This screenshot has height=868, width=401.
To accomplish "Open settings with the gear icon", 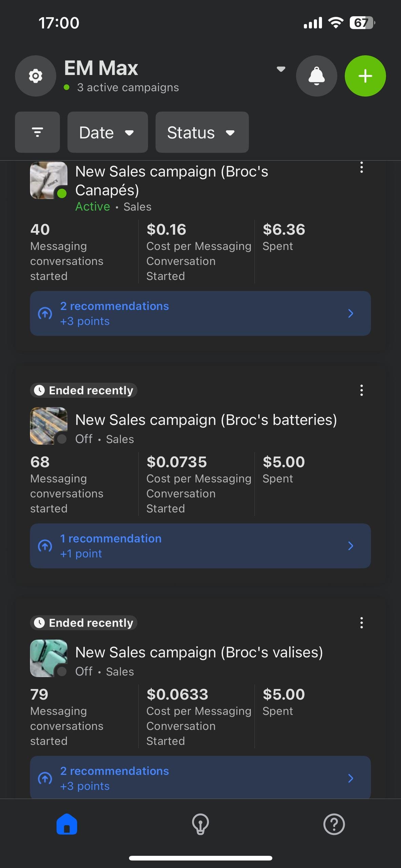I will 36,76.
